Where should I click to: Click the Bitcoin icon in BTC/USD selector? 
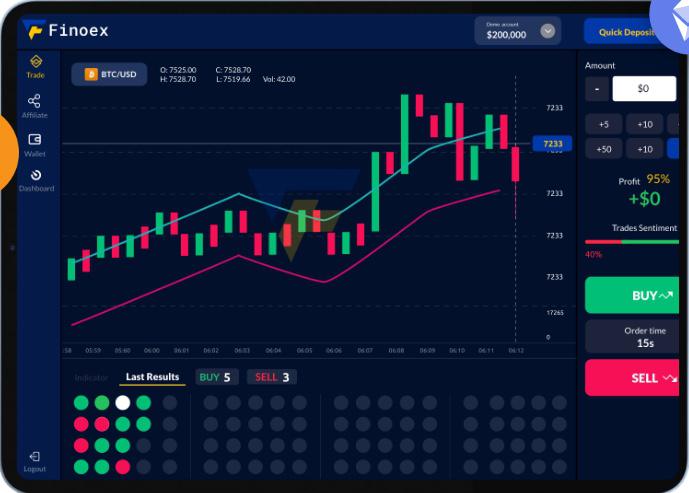[x=91, y=74]
